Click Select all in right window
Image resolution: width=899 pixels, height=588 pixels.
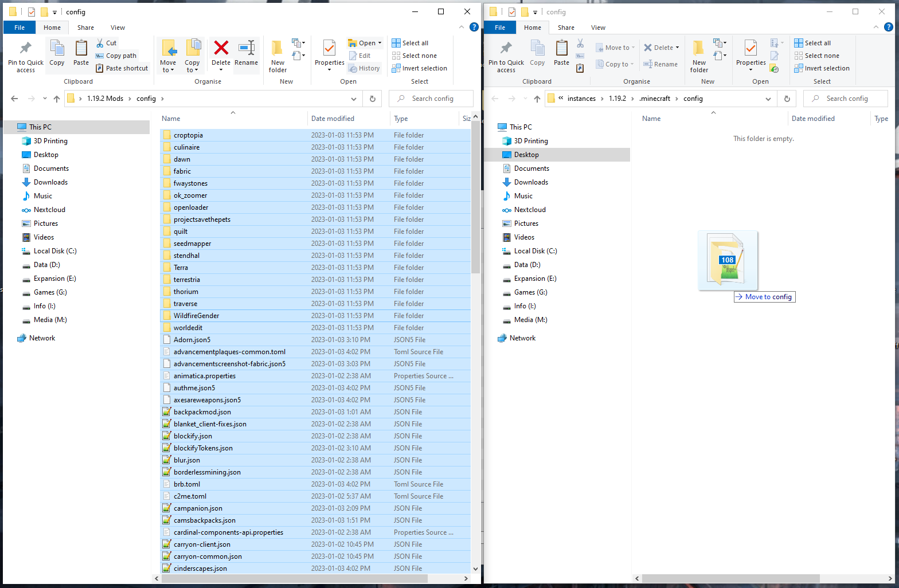[x=812, y=43]
